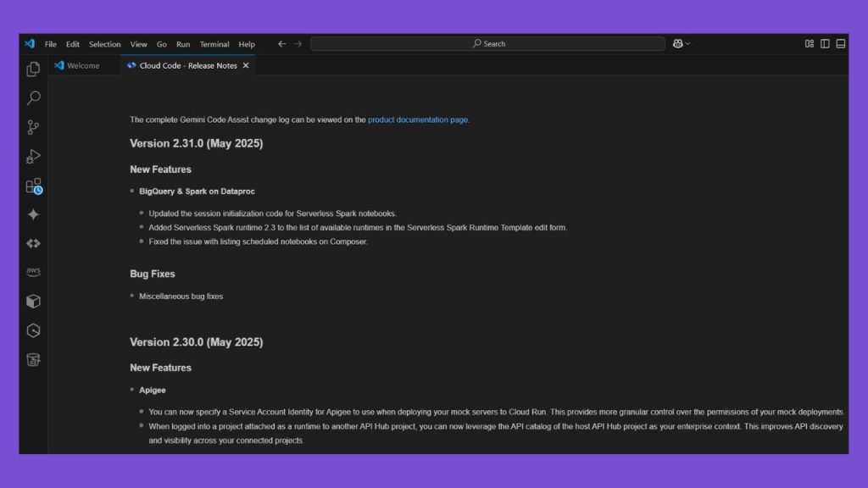Open the Search view in activity bar

click(33, 98)
